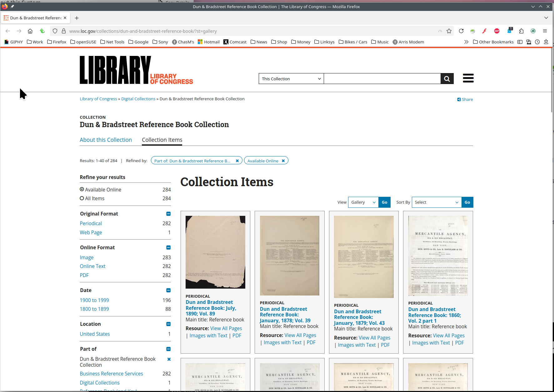The image size is (554, 392).
Task: Open the Sort By Select dropdown
Action: (437, 202)
